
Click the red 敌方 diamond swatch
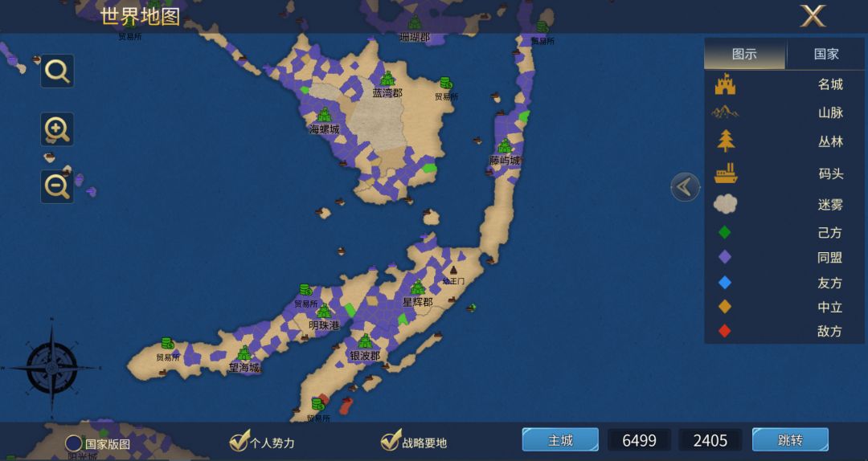(x=725, y=331)
